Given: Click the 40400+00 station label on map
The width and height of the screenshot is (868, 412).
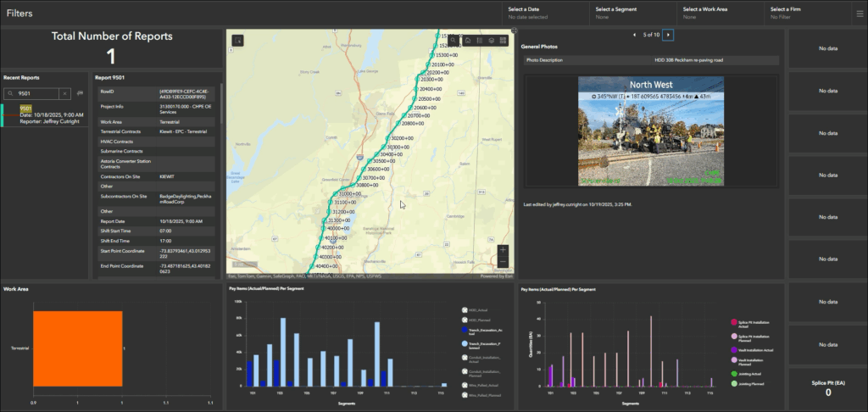Looking at the screenshot, I should (325, 266).
